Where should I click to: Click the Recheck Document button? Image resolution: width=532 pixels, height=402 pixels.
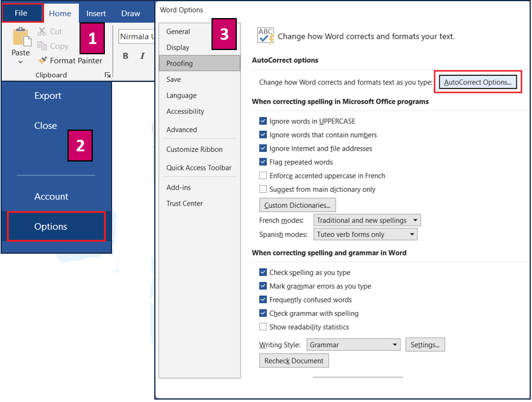[294, 360]
